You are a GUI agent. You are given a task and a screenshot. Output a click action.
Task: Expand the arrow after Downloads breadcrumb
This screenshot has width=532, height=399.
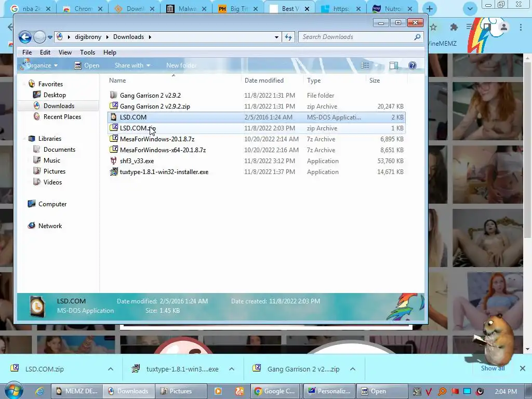[x=150, y=37]
